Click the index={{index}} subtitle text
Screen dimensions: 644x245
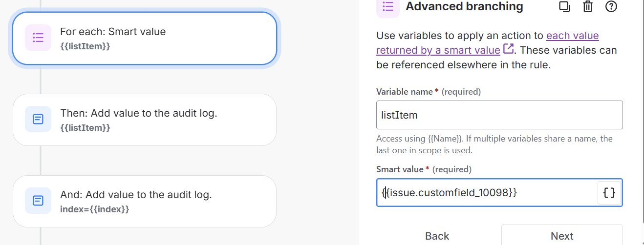tap(95, 209)
